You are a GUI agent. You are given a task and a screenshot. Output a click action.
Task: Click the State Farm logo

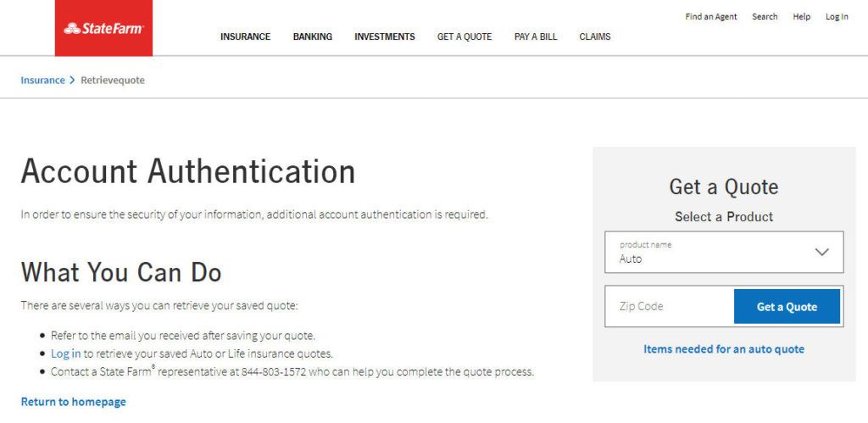pos(103,28)
